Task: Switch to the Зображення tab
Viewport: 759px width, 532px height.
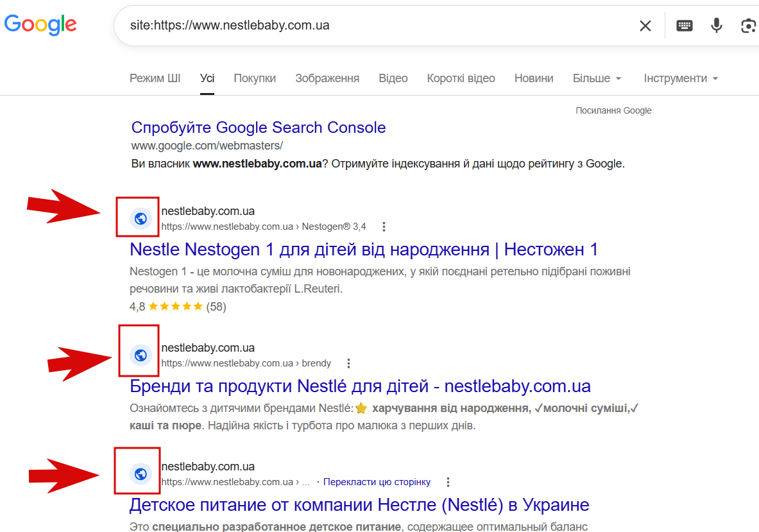Action: (x=327, y=78)
